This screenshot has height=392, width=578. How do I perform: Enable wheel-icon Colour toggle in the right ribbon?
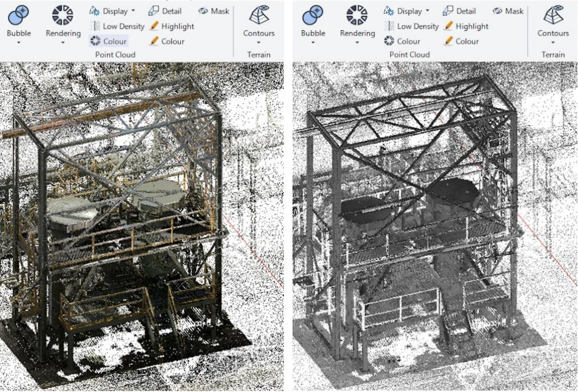tap(402, 41)
